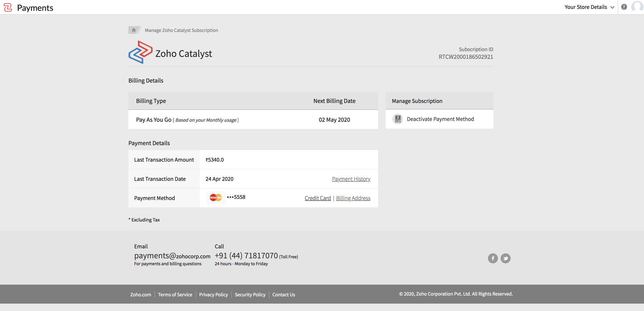The height and width of the screenshot is (311, 644).
Task: Open the help question mark icon
Action: [x=624, y=7]
